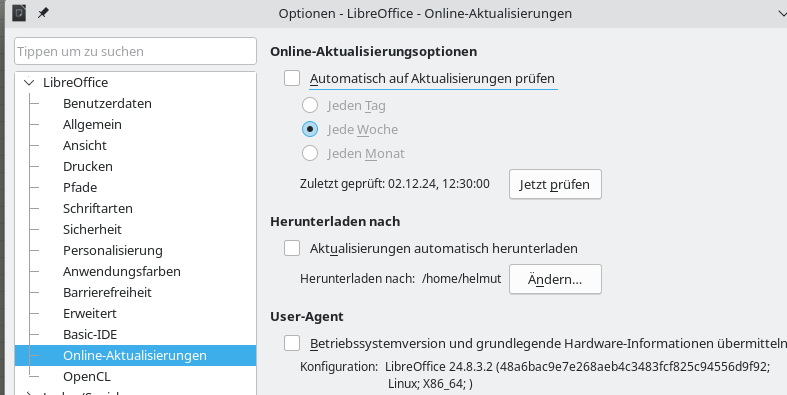Click the 'LibreOffice 24.8.3.2' configuration text
Screen dimensions: 787x395
[439, 366]
